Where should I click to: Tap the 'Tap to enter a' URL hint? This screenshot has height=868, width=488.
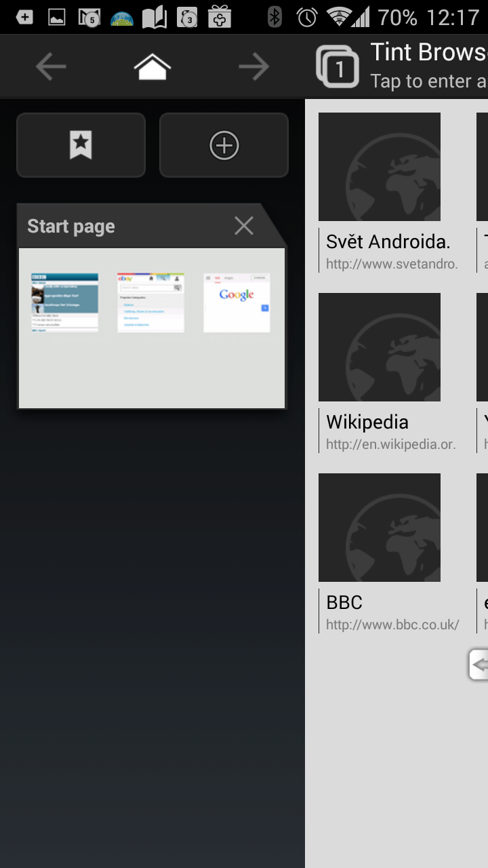point(428,81)
